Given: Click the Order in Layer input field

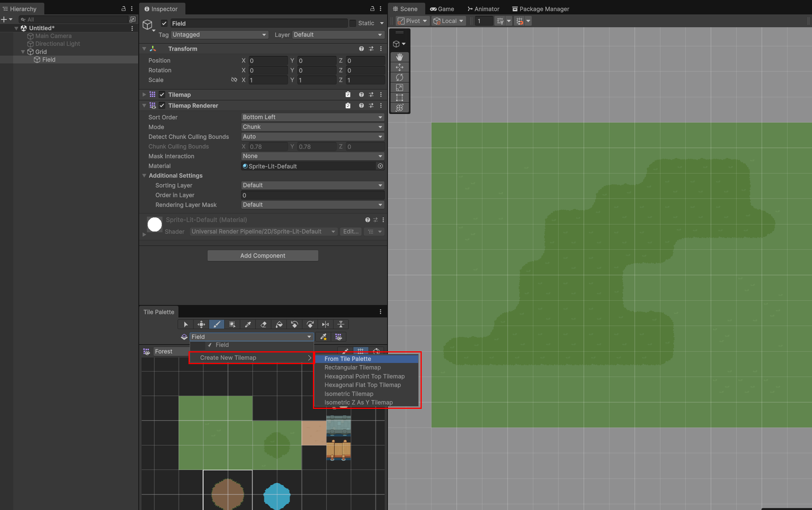Looking at the screenshot, I should point(313,195).
